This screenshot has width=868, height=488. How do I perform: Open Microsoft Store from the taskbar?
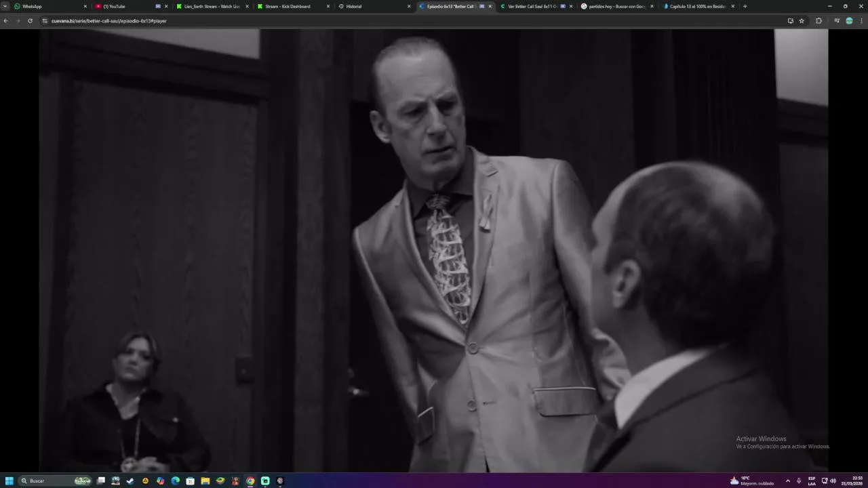tap(190, 481)
